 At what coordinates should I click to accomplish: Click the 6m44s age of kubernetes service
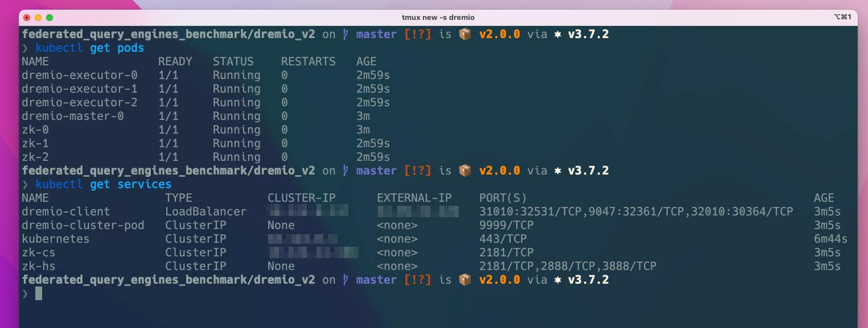[831, 239]
